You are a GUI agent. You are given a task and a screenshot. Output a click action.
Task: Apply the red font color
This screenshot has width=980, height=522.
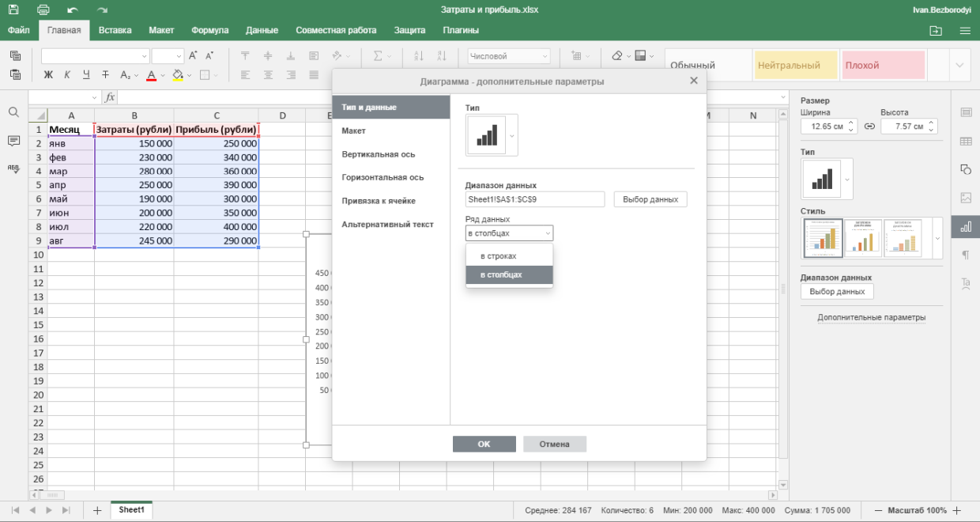pyautogui.click(x=151, y=75)
